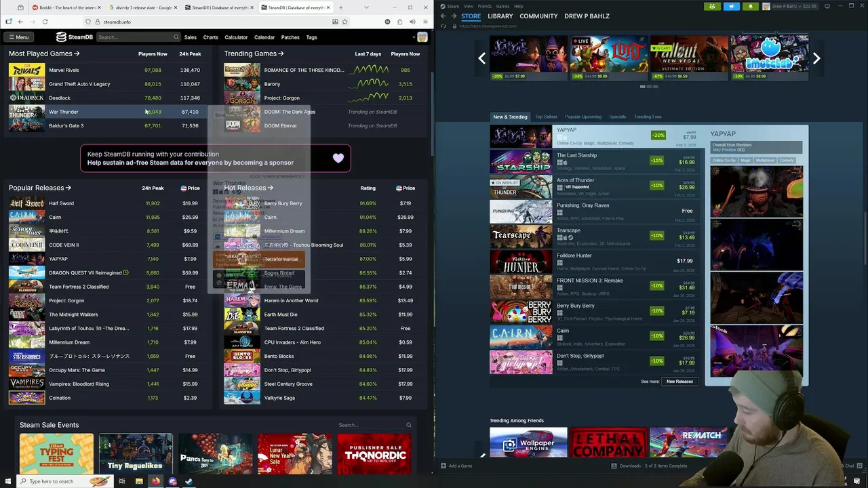
Task: Open the Popular Releases heading link
Action: click(x=40, y=188)
